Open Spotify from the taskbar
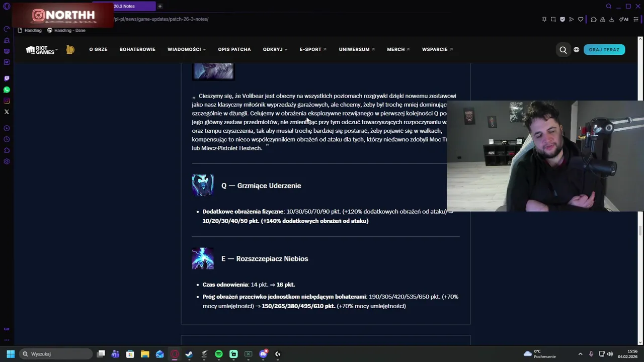The image size is (644, 362). [x=219, y=354]
